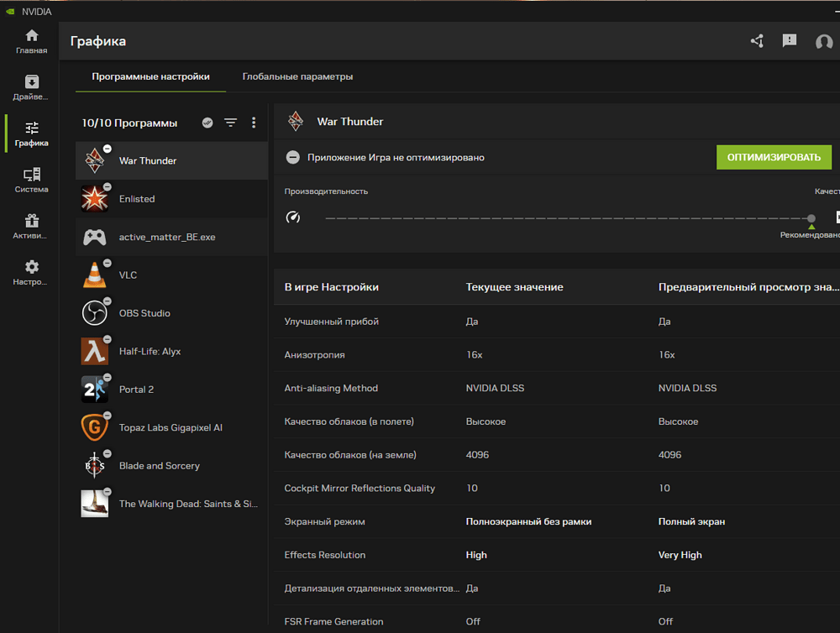
Task: Switch to Программные настройки tab
Action: click(150, 76)
